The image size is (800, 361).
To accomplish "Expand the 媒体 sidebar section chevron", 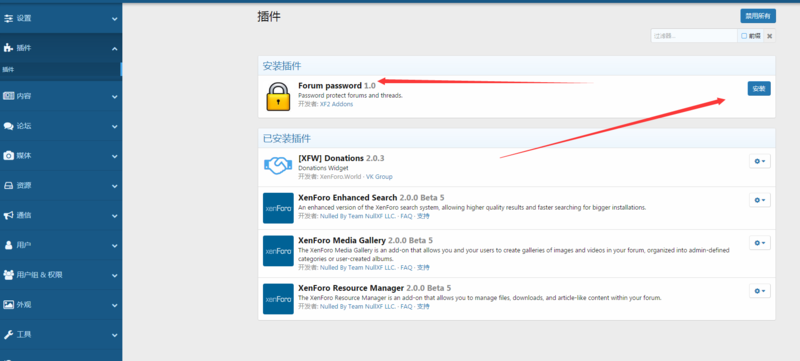I will click(x=114, y=157).
